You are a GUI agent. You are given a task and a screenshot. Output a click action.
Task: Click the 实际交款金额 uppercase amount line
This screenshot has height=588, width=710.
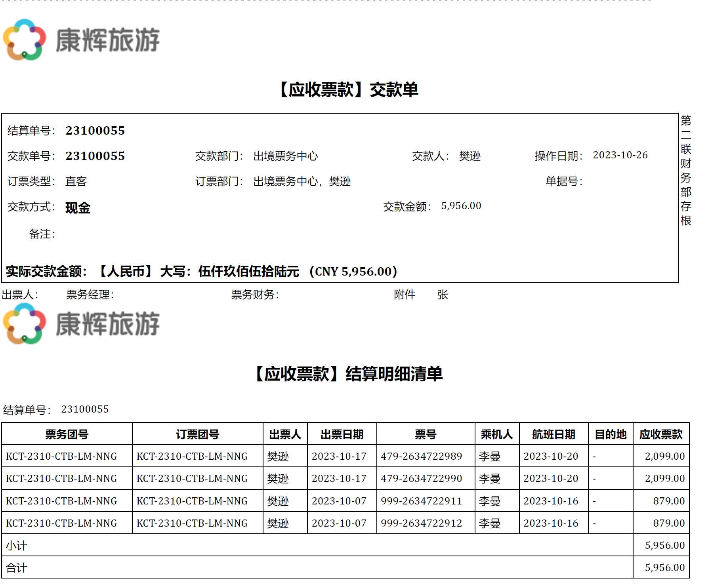pyautogui.click(x=201, y=272)
